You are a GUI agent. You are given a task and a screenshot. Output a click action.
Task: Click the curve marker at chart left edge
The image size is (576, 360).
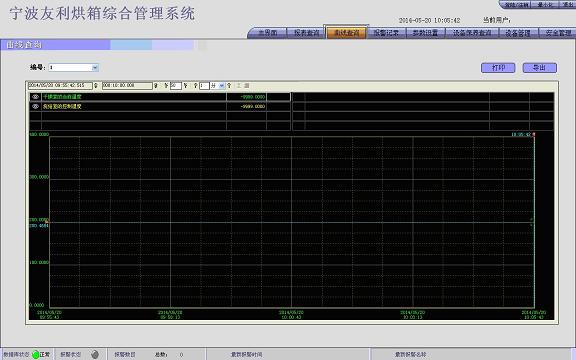tap(47, 222)
